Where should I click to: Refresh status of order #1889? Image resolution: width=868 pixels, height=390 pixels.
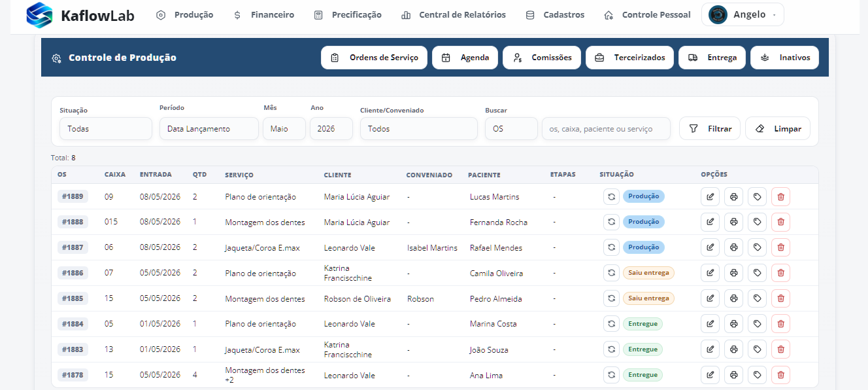pos(611,196)
